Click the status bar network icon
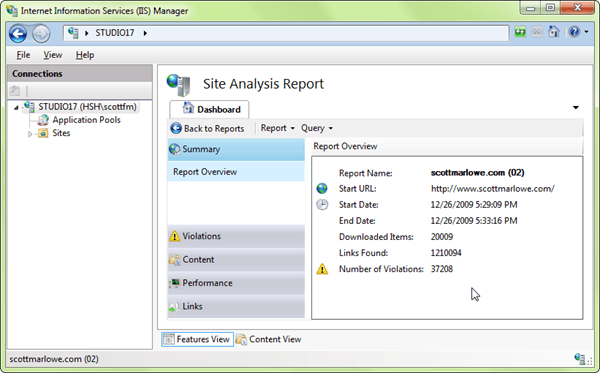The image size is (600, 373). tap(580, 359)
